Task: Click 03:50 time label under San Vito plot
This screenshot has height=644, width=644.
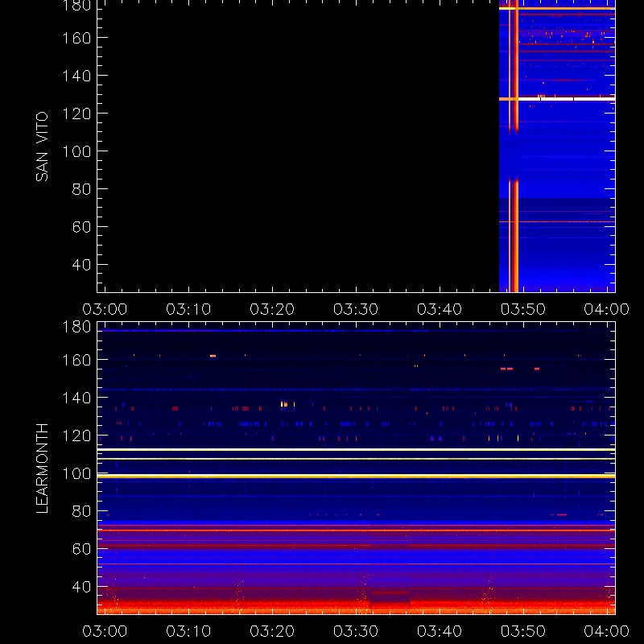Action: pyautogui.click(x=522, y=309)
